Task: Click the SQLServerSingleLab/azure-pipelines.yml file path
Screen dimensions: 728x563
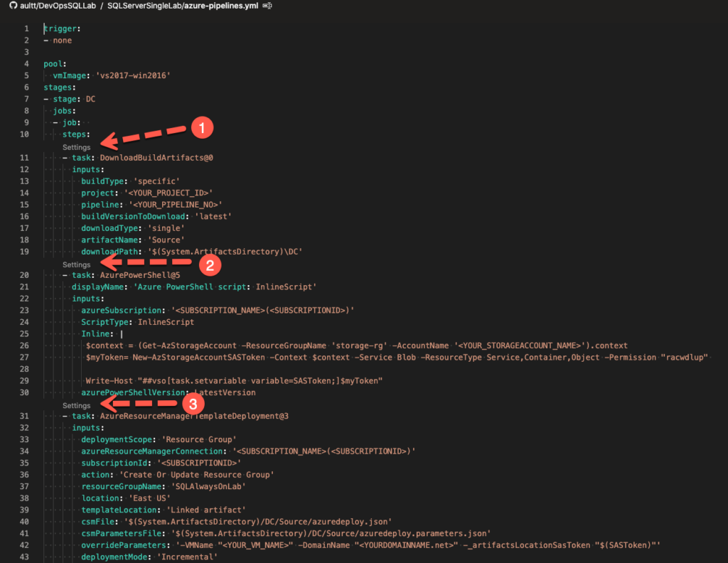Action: pyautogui.click(x=183, y=6)
